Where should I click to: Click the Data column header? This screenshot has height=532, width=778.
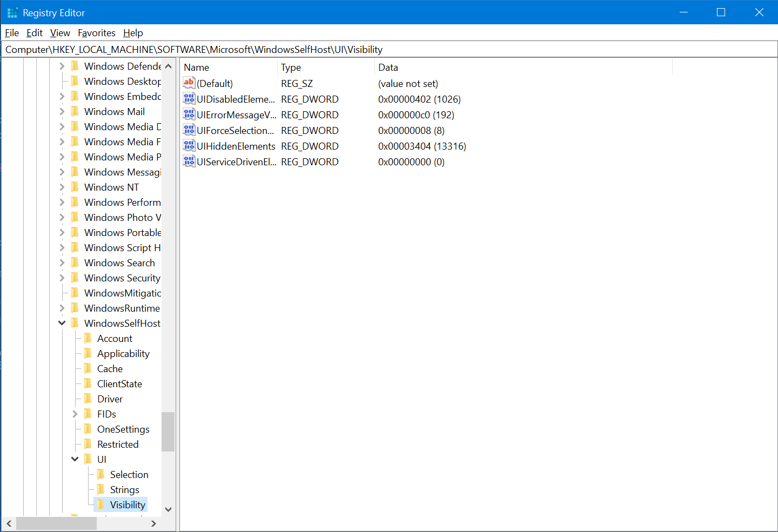click(522, 68)
